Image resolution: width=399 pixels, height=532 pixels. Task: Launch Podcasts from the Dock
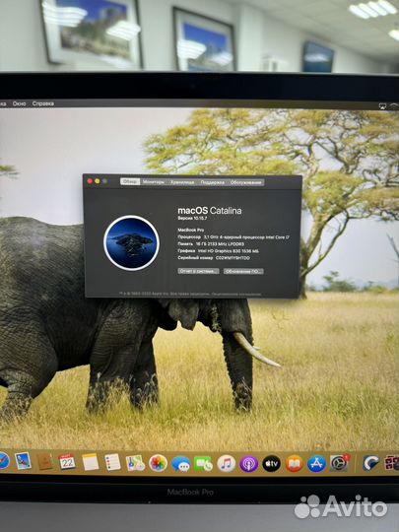pos(249,463)
